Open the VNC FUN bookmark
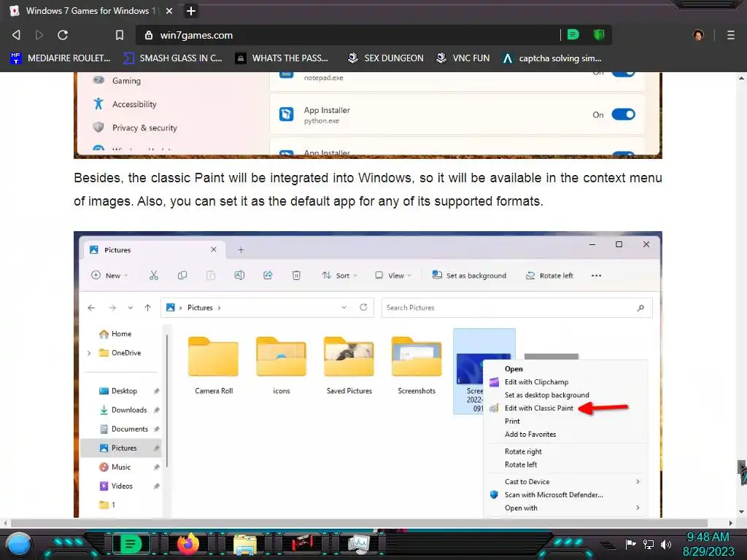Image resolution: width=747 pixels, height=560 pixels. (x=462, y=58)
